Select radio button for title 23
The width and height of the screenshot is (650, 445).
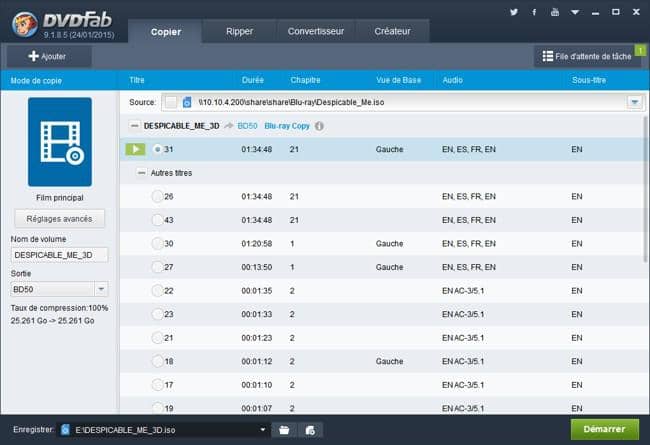click(x=157, y=314)
